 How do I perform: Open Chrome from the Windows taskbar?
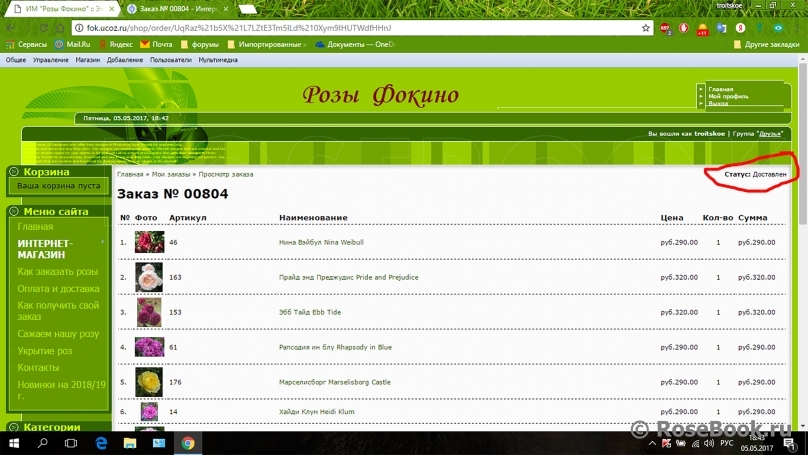(187, 443)
